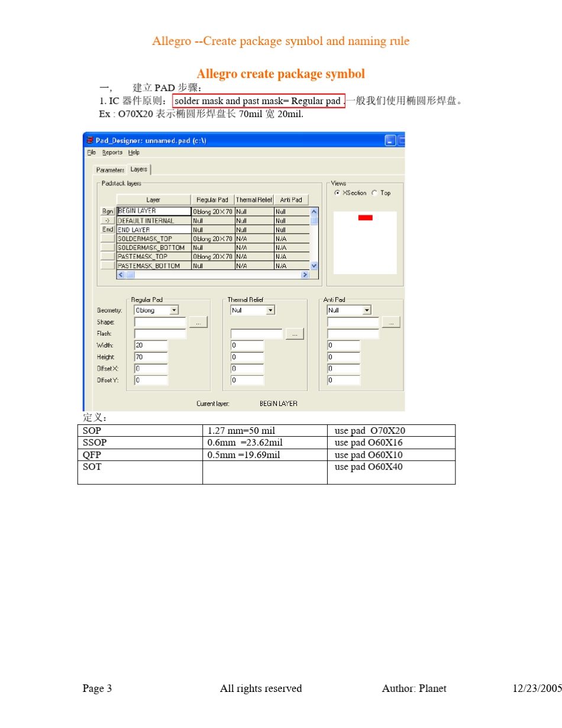The image size is (562, 728).
Task: Select the PASTEMASK_TOP layer row
Action: point(153,256)
